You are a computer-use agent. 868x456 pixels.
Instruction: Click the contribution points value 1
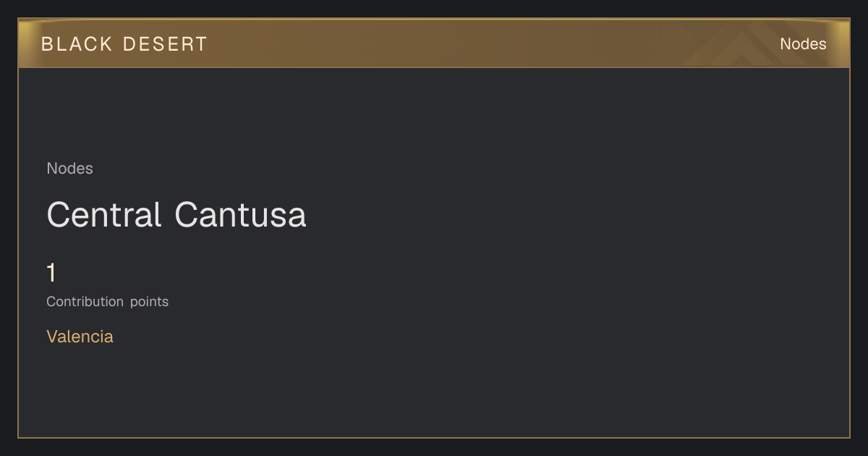point(51,273)
